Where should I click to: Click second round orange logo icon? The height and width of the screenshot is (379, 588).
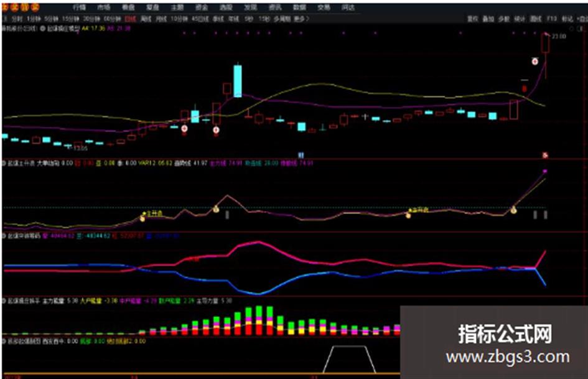point(15,7)
